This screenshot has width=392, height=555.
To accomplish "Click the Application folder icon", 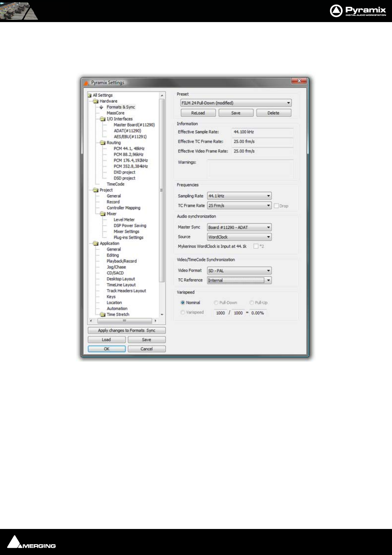I will point(96,244).
